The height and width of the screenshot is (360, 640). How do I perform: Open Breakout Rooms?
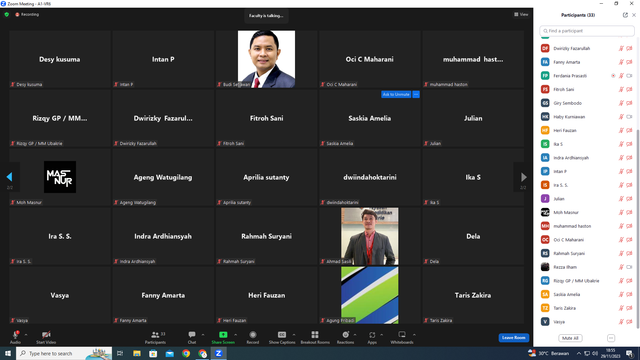[x=315, y=337]
